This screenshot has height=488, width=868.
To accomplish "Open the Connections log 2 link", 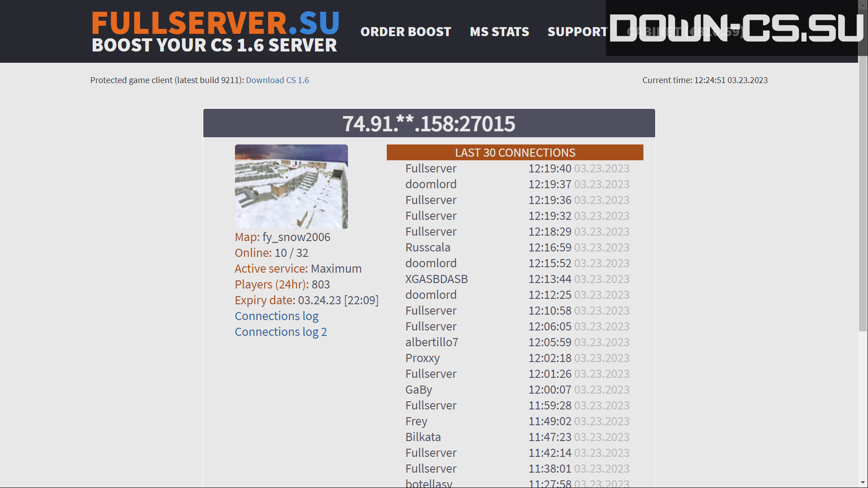I will (281, 332).
